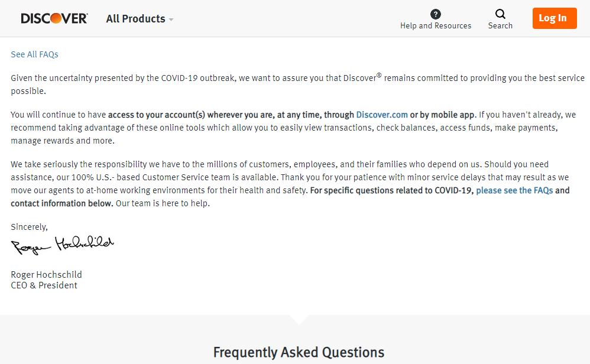The height and width of the screenshot is (364, 590).
Task: Expand the All Products dropdown arrow
Action: point(171,19)
